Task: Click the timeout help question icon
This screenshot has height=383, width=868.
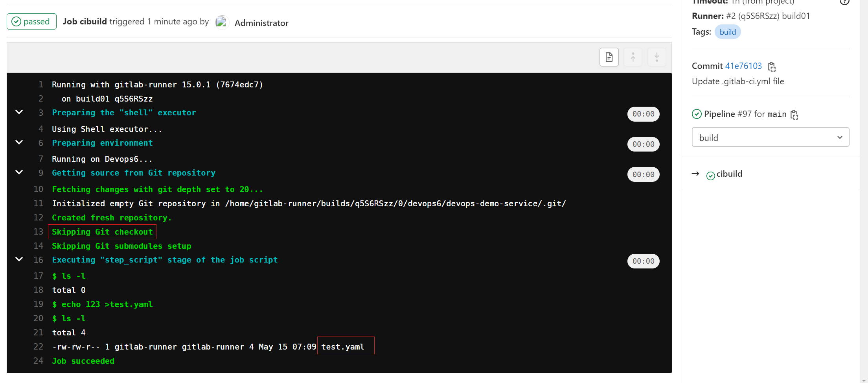Action: [x=844, y=1]
